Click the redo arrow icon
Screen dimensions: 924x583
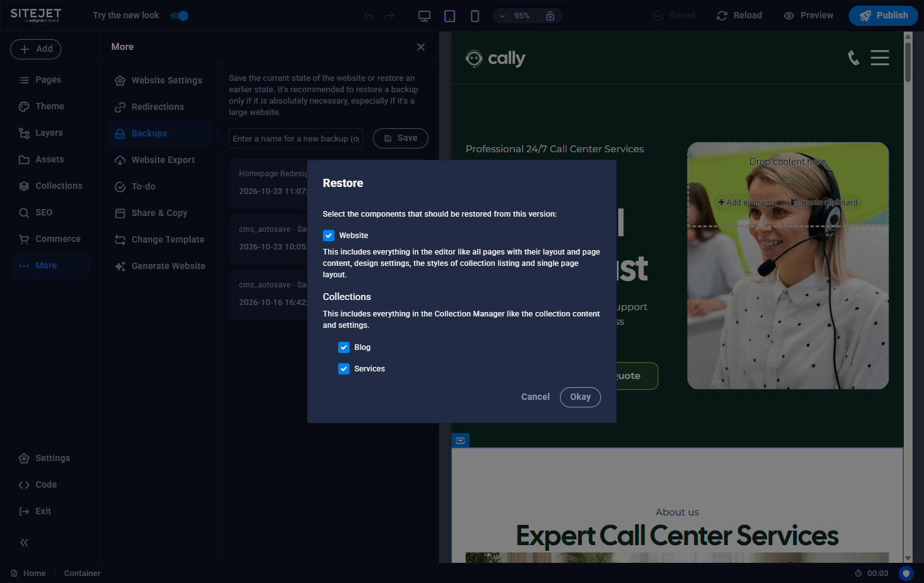pos(389,16)
